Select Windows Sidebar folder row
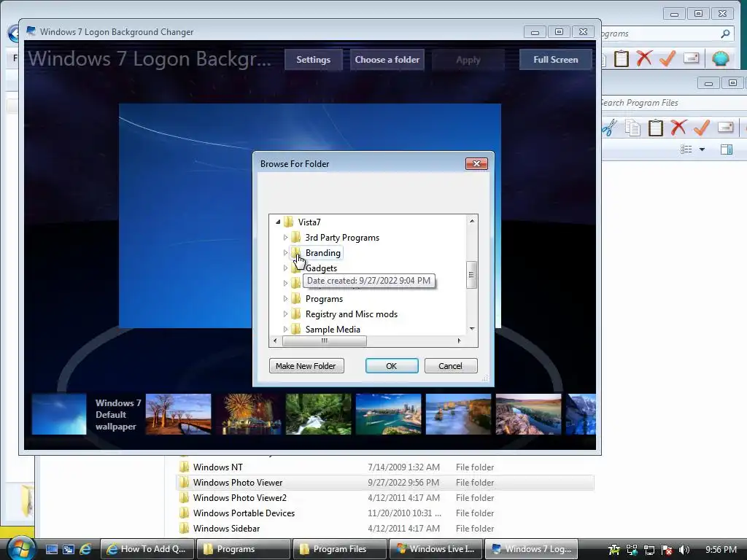This screenshot has width=747, height=560. pyautogui.click(x=385, y=528)
